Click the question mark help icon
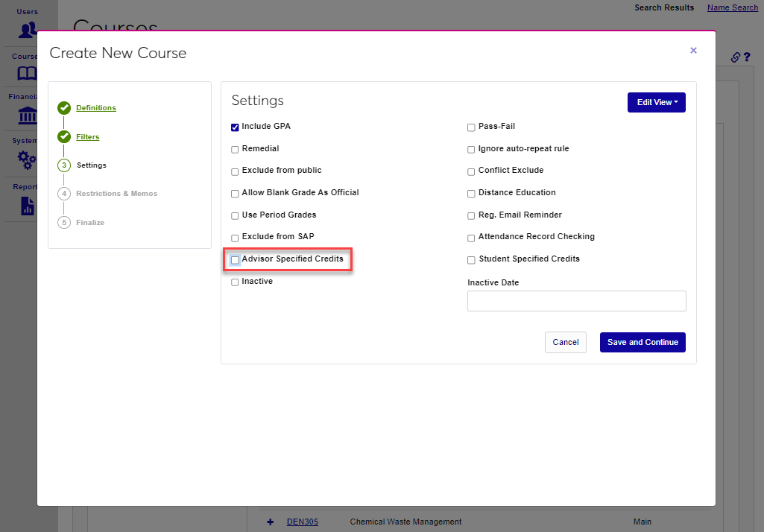The height and width of the screenshot is (532, 764). tap(747, 57)
